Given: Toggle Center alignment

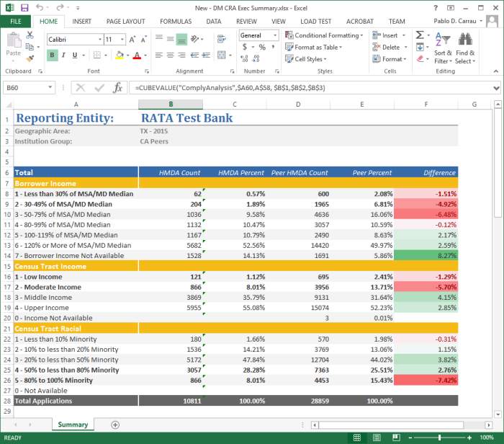Looking at the screenshot, I should (171, 55).
